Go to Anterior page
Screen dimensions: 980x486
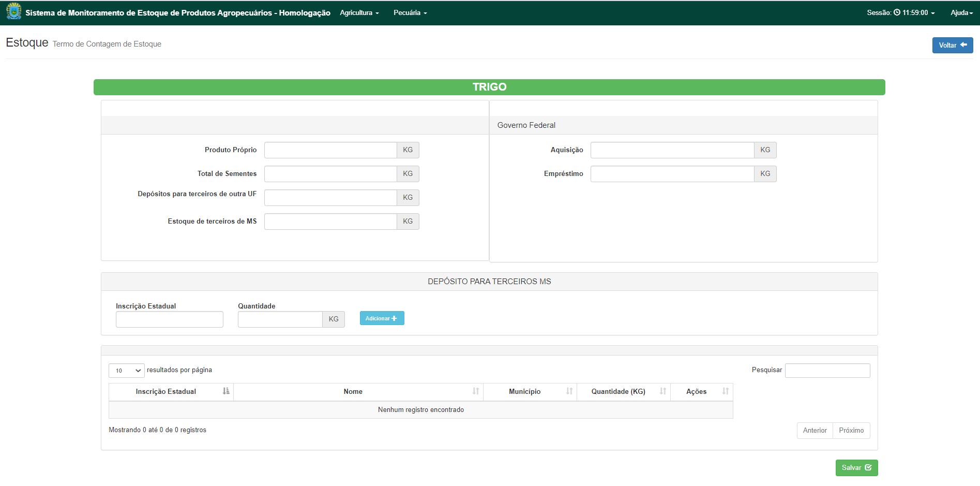click(815, 431)
